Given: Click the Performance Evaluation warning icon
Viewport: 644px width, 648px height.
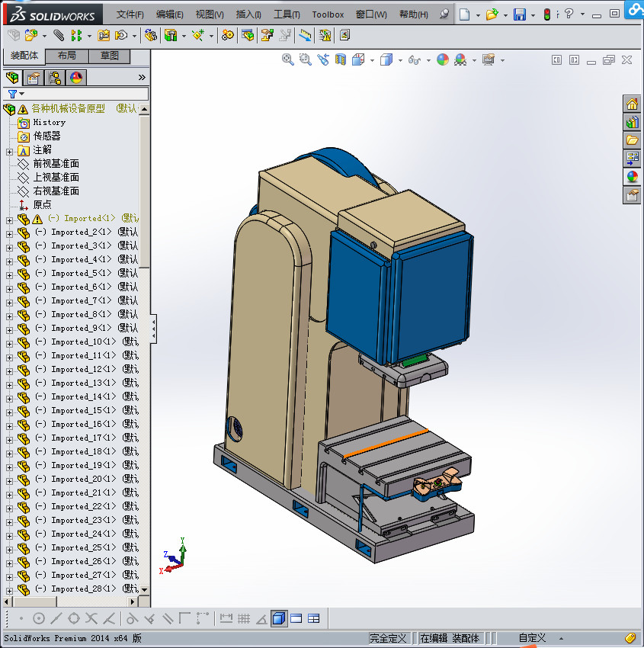Looking at the screenshot, I should [325, 36].
